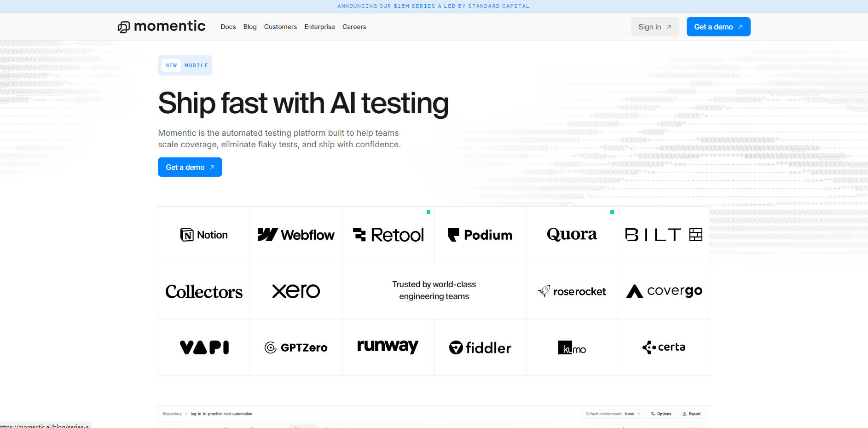This screenshot has height=428, width=868.
Task: Click the Options button in preview
Action: 661,414
